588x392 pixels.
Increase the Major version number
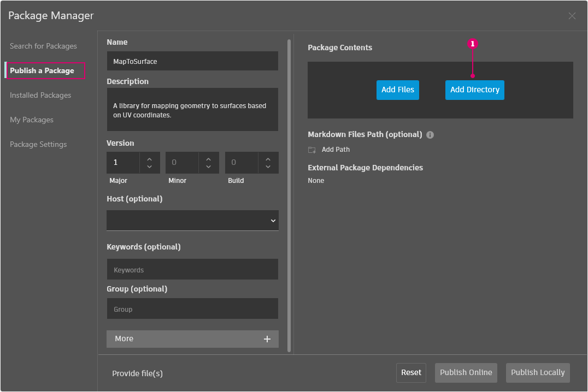pyautogui.click(x=149, y=159)
